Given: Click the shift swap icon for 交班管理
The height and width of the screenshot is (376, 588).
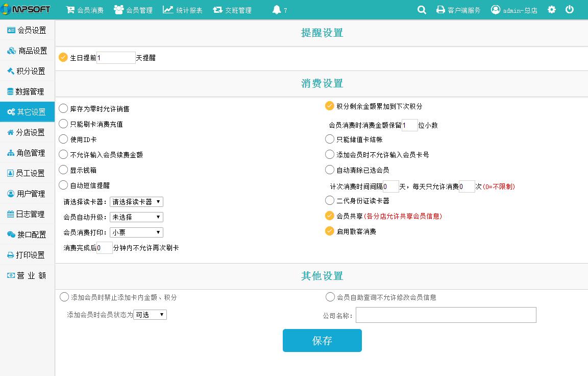Looking at the screenshot, I should pos(218,10).
